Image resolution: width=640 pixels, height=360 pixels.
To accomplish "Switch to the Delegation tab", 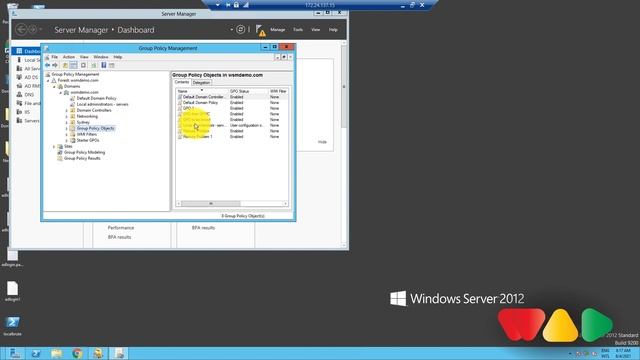I will (201, 82).
